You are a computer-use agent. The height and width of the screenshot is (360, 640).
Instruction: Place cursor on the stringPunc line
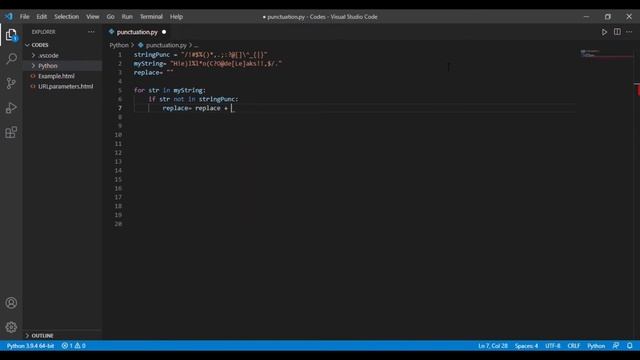201,55
